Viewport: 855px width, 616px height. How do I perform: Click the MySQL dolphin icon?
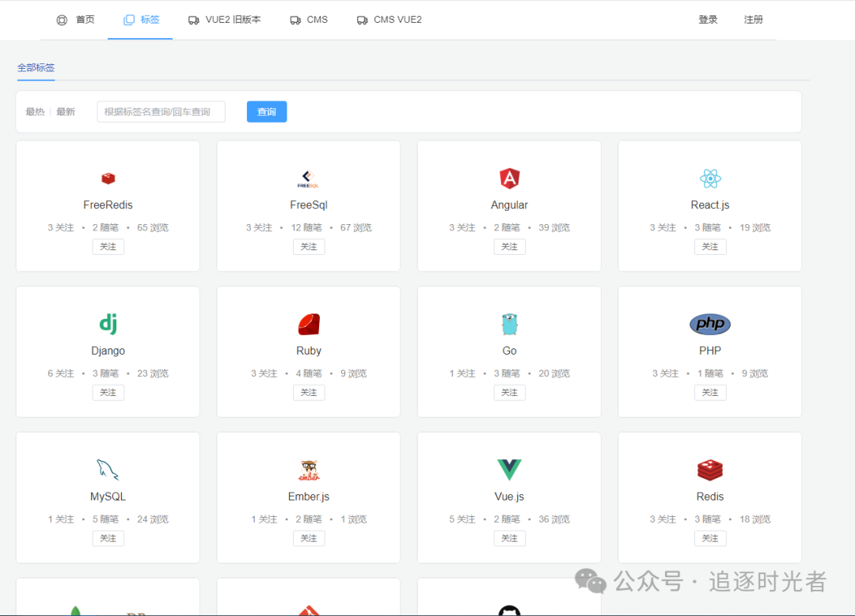pyautogui.click(x=108, y=469)
